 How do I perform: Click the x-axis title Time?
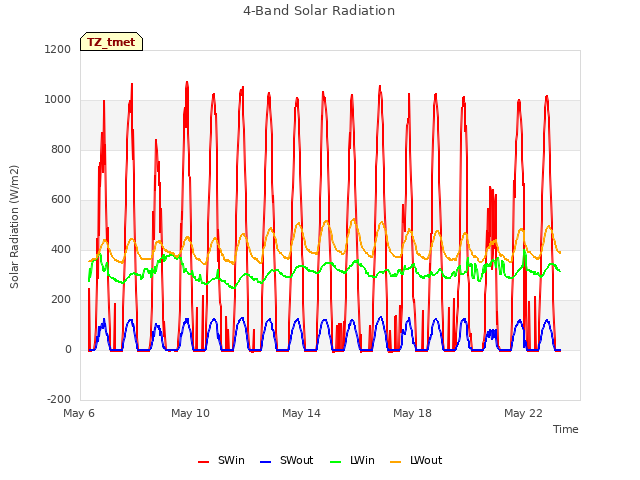(566, 429)
